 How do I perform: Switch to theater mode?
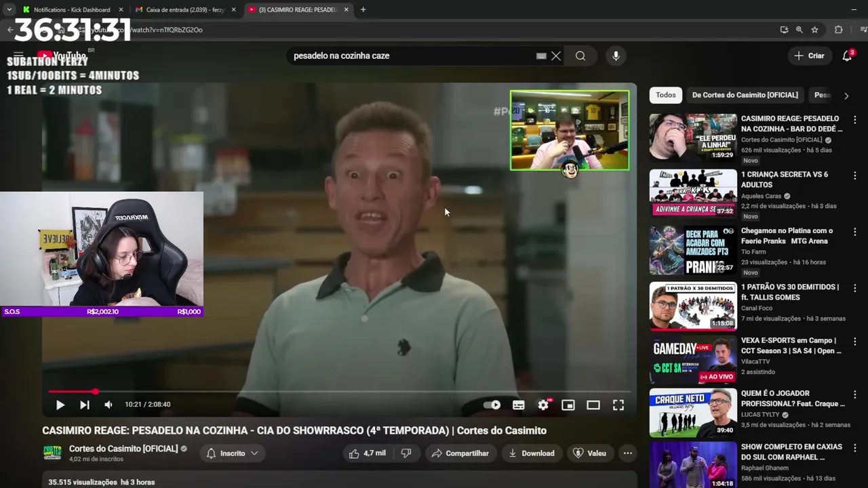coord(593,405)
